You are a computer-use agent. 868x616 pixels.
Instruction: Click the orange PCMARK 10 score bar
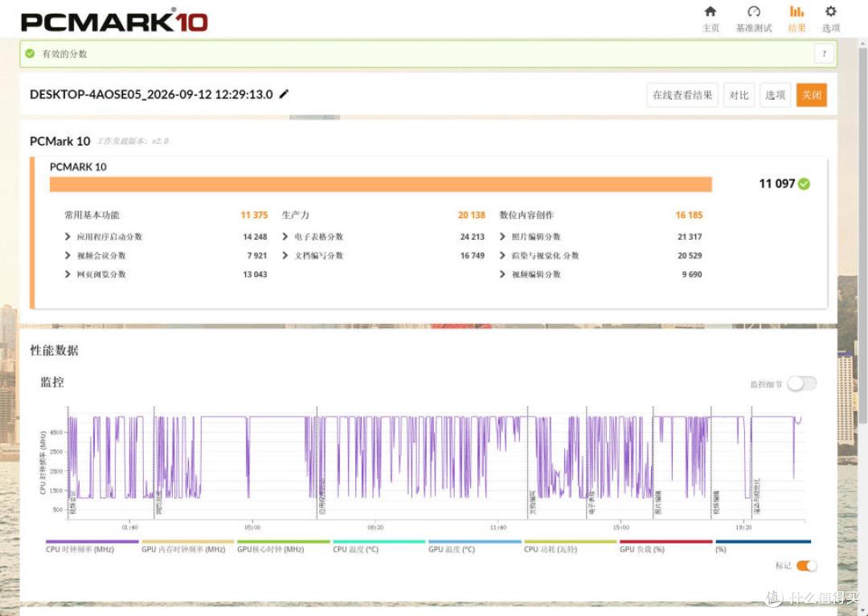pos(381,184)
